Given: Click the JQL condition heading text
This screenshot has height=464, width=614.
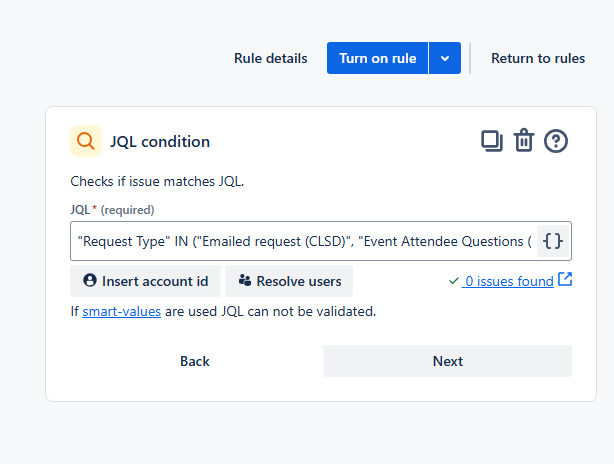Looking at the screenshot, I should [x=160, y=142].
